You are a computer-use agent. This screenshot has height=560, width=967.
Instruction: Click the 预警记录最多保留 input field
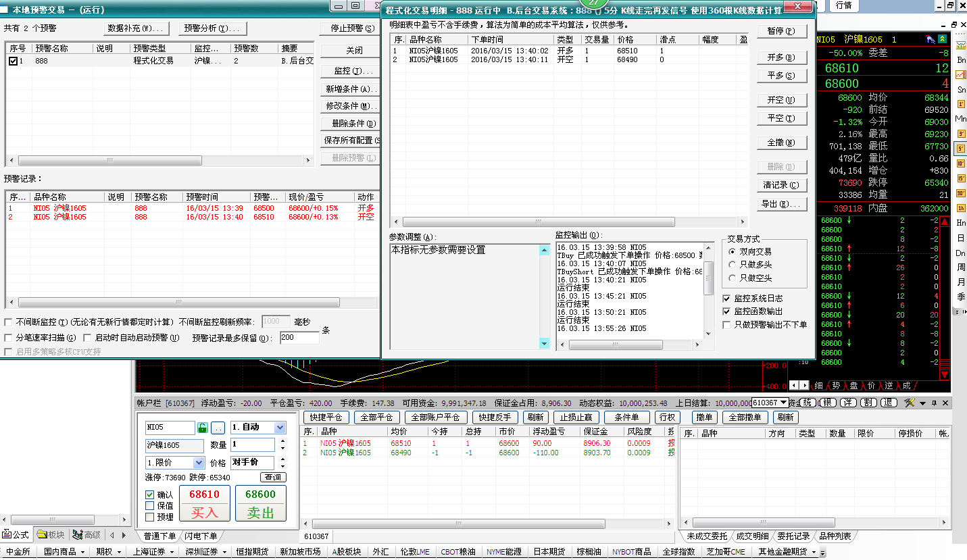pos(299,337)
